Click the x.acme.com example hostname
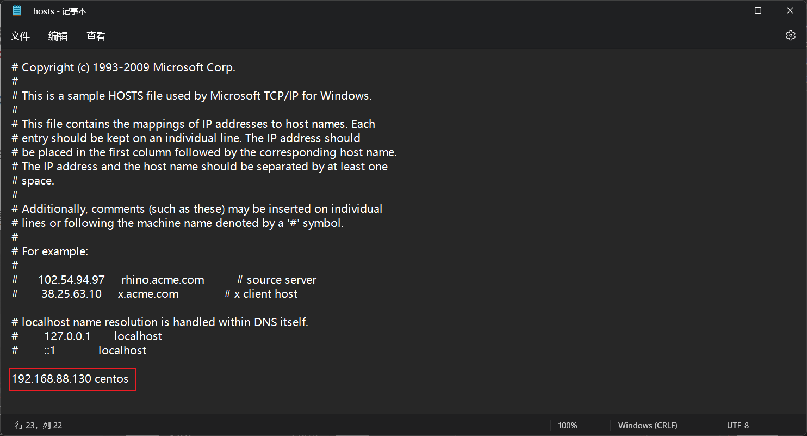Viewport: 807px width, 436px height. click(x=148, y=294)
